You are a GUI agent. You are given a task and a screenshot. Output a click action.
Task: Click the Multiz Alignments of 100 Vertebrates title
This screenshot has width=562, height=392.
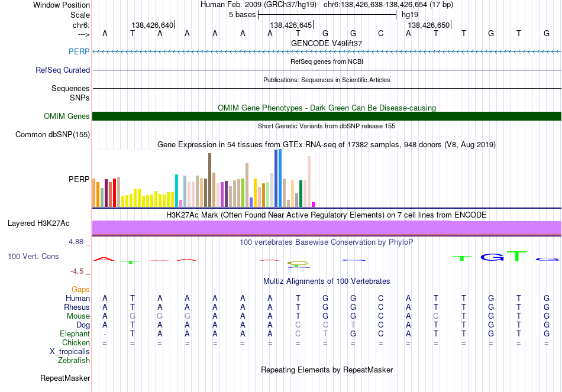tap(327, 281)
